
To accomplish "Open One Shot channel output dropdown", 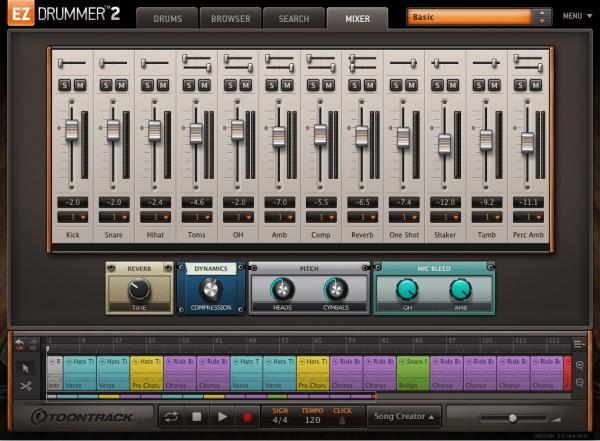I will pyautogui.click(x=404, y=217).
